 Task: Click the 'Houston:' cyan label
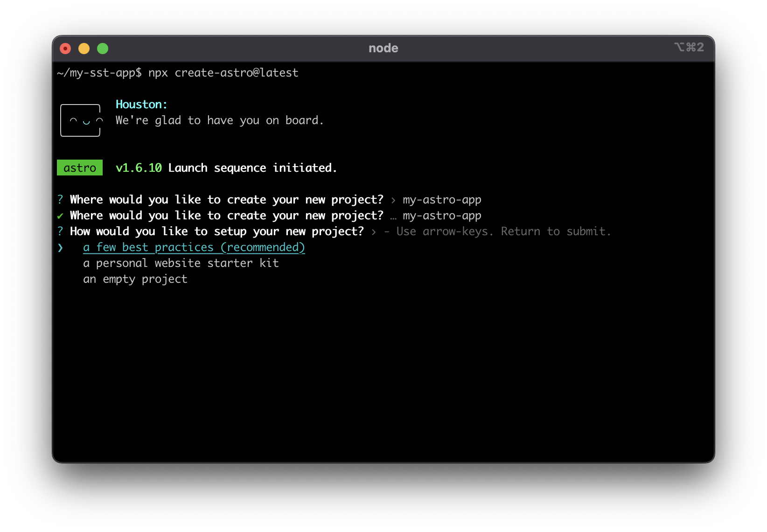(x=141, y=105)
